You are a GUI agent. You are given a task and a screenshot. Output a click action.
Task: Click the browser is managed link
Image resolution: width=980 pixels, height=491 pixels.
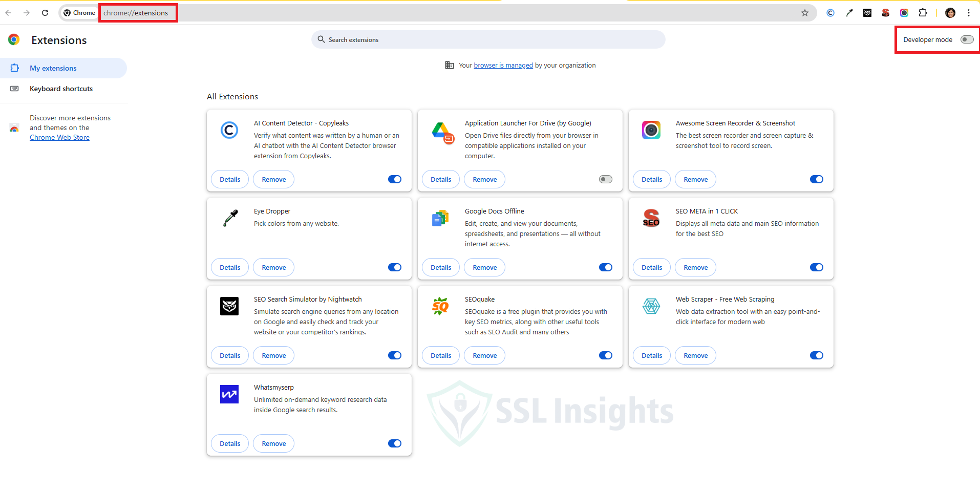(x=503, y=65)
